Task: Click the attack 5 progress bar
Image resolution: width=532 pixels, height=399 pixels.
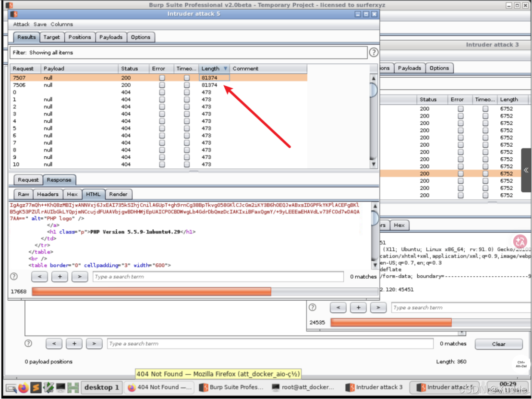Action: 205,292
